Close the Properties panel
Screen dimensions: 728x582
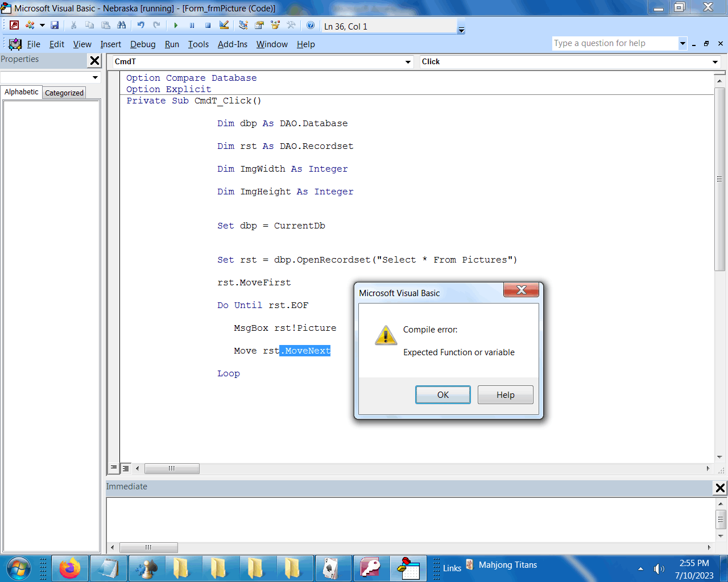pyautogui.click(x=94, y=60)
